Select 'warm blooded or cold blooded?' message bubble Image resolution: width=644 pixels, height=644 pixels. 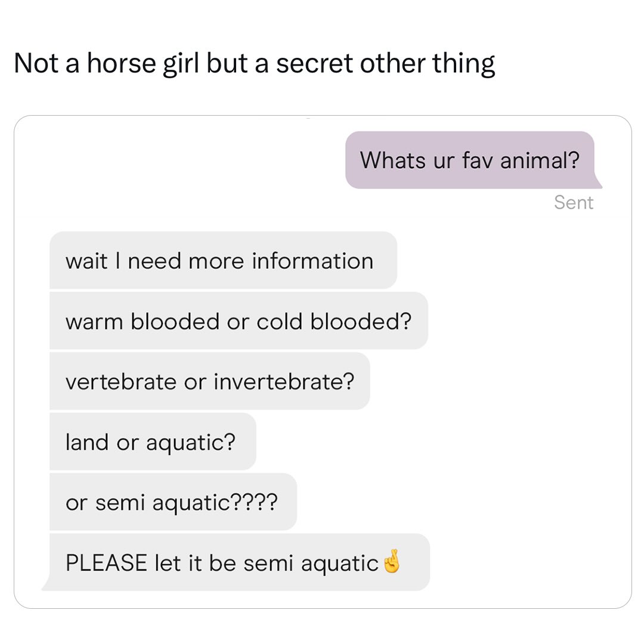(239, 320)
